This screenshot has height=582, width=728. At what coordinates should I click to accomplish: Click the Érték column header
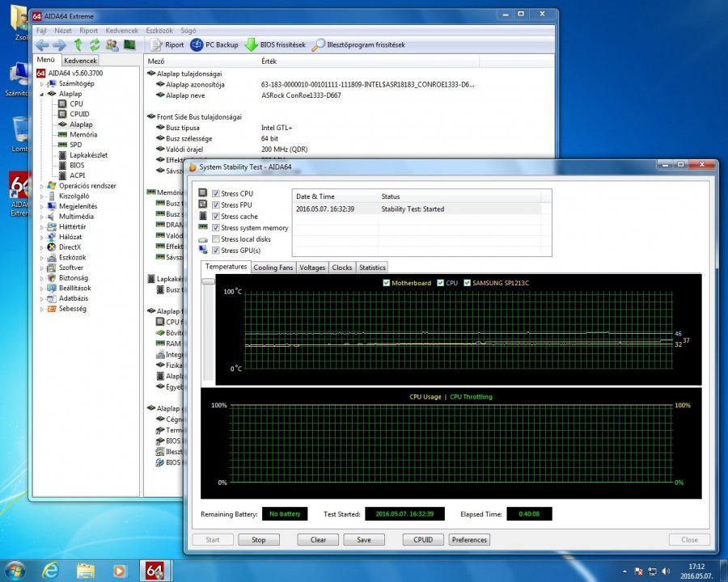coord(369,61)
